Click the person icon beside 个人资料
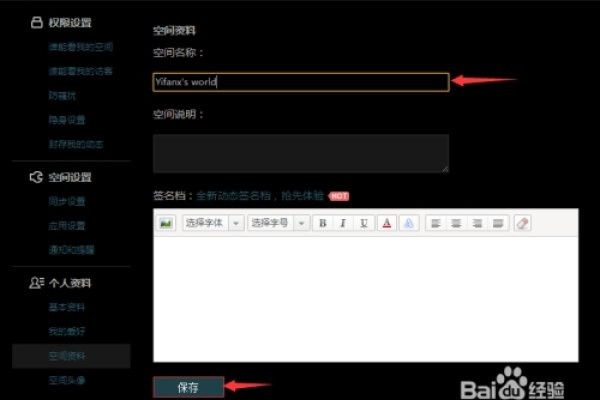The image size is (600, 400). pyautogui.click(x=37, y=283)
